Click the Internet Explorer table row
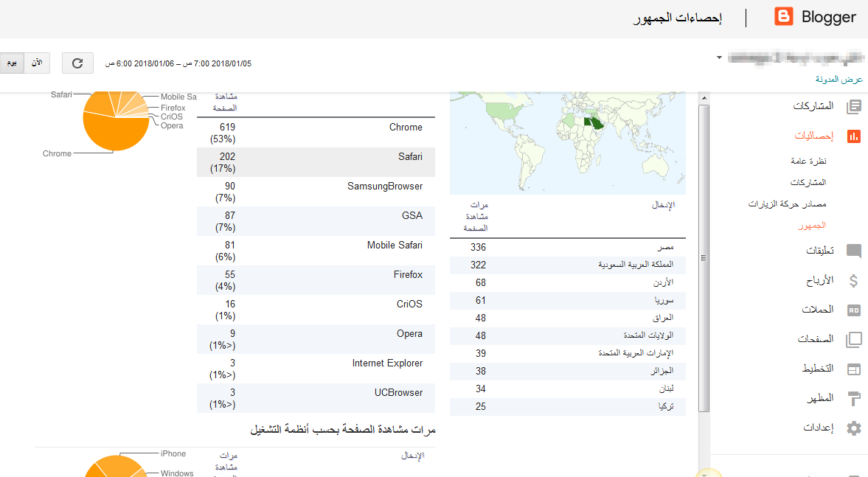Viewport: 868px width, 477px height. click(x=316, y=369)
